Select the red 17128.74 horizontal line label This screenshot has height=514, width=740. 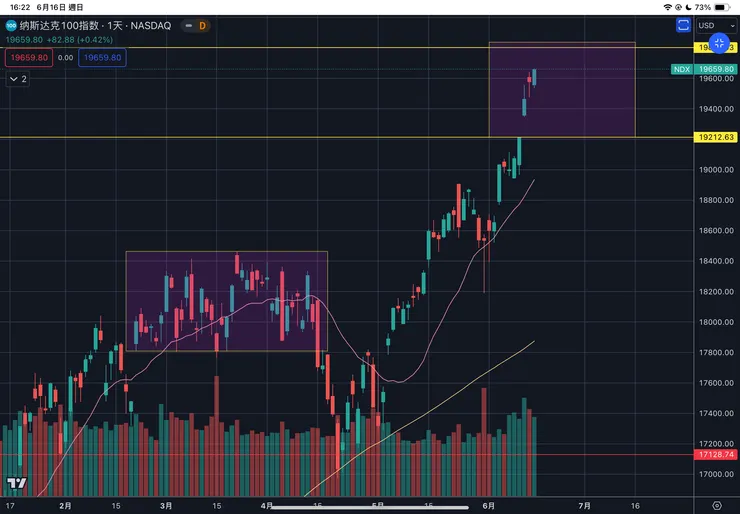click(x=716, y=455)
